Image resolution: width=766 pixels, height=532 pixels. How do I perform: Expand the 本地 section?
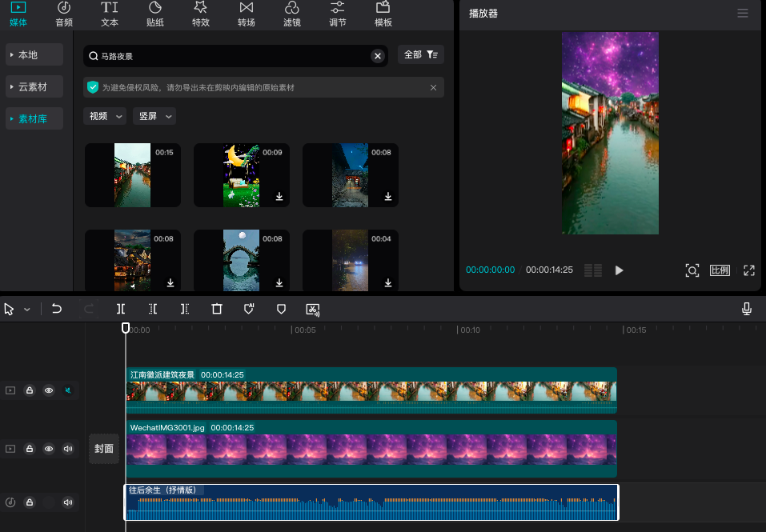(x=34, y=54)
